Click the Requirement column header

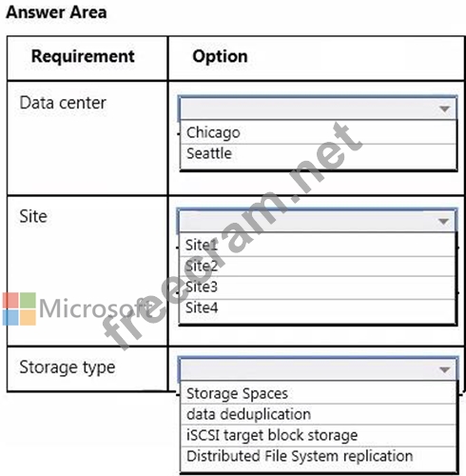pyautogui.click(x=83, y=56)
